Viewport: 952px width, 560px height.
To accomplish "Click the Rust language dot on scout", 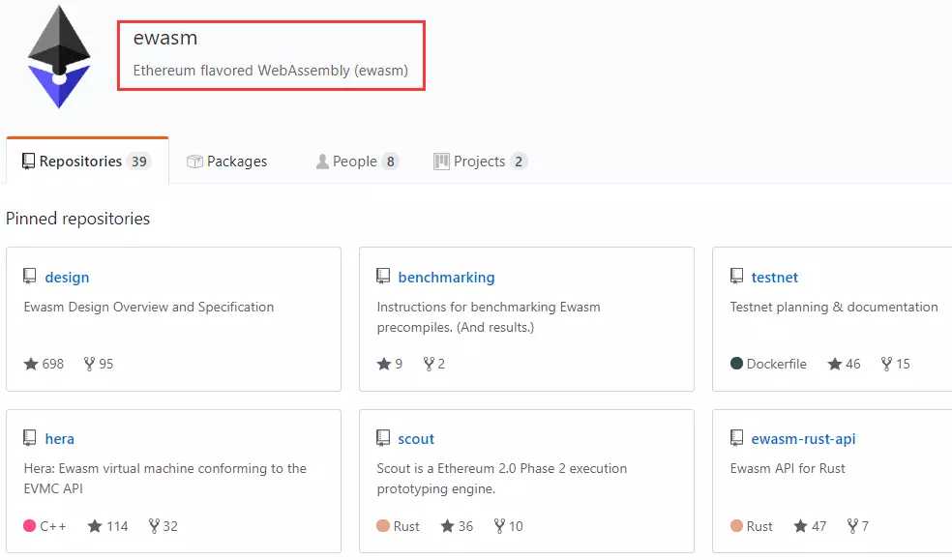I will coord(382,525).
